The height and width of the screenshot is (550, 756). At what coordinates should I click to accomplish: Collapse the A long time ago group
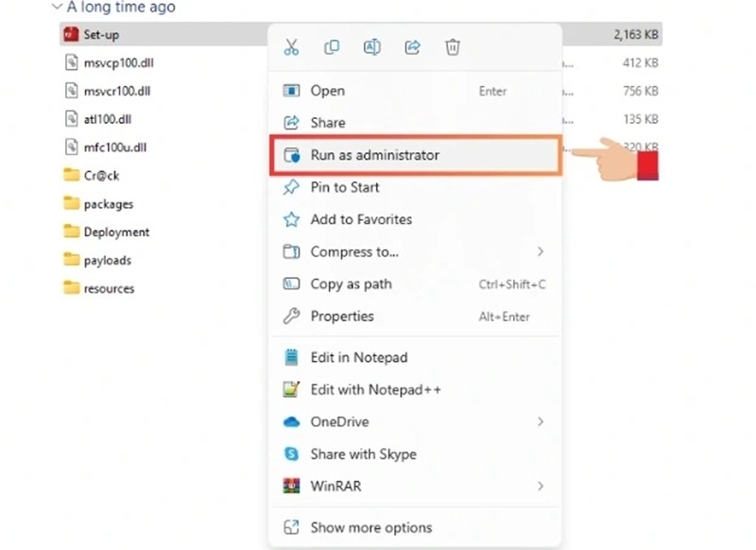(x=59, y=8)
